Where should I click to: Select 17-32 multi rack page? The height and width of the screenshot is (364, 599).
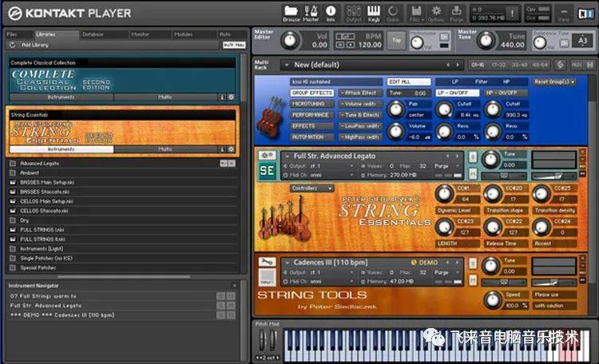coord(498,65)
